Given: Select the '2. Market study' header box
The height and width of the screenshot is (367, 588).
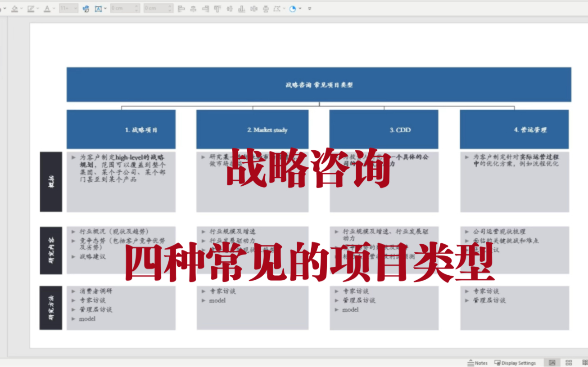Looking at the screenshot, I should pyautogui.click(x=252, y=130).
